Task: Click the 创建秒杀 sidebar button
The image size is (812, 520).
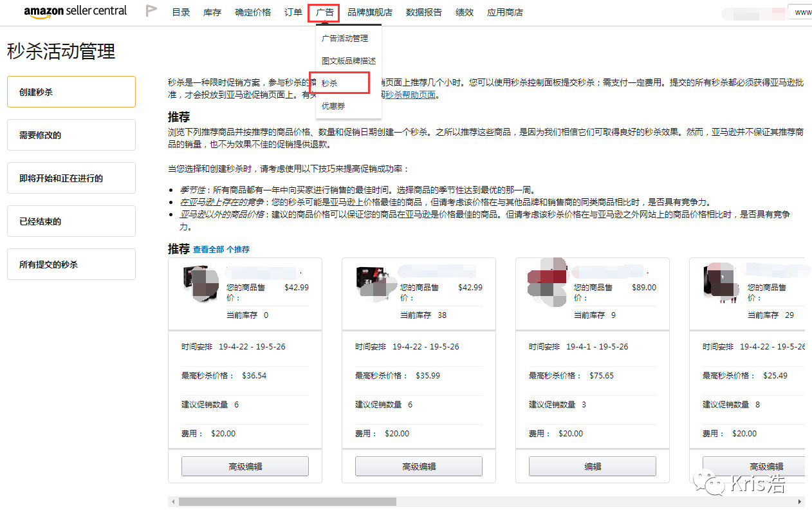Action: click(71, 91)
